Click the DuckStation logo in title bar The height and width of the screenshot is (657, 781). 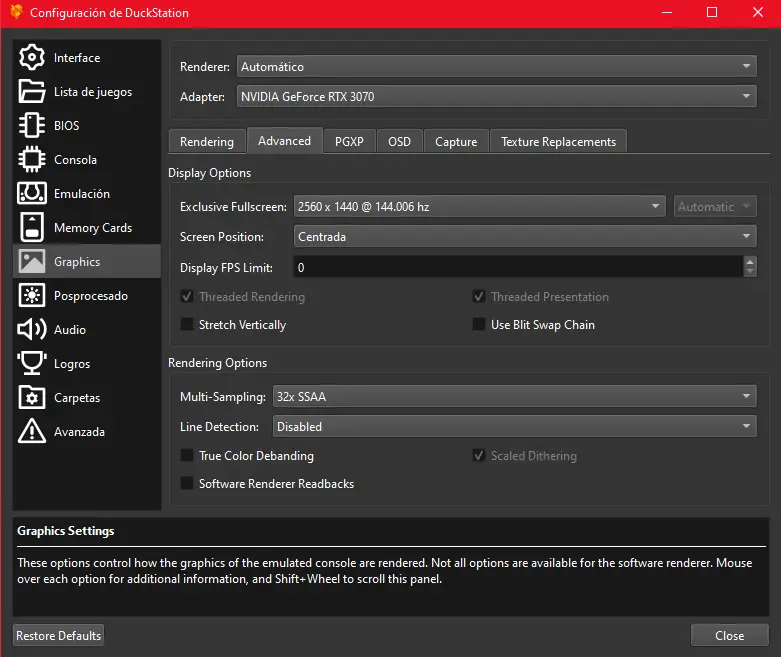tap(16, 12)
